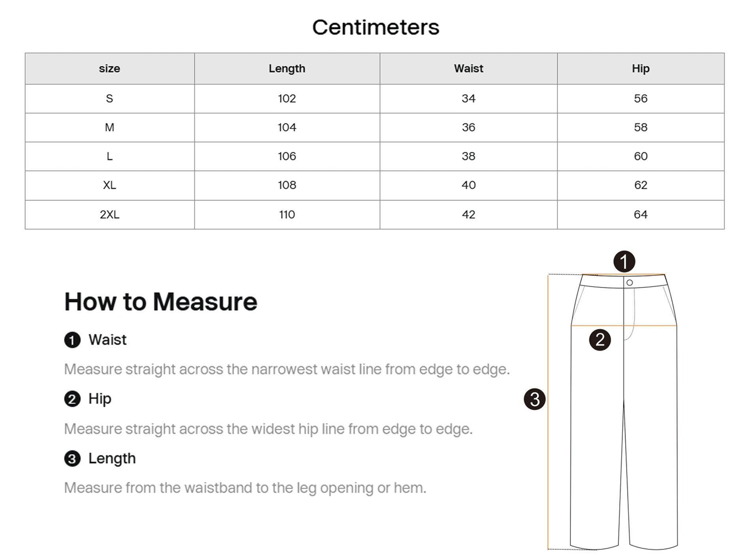Click the bullet 2 icon next to Hip
The width and height of the screenshot is (747, 560).
[x=72, y=399]
